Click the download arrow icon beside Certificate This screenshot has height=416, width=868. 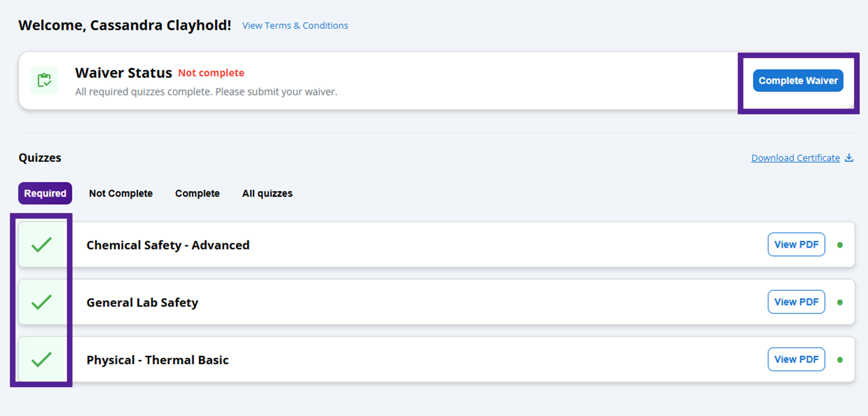tap(849, 158)
